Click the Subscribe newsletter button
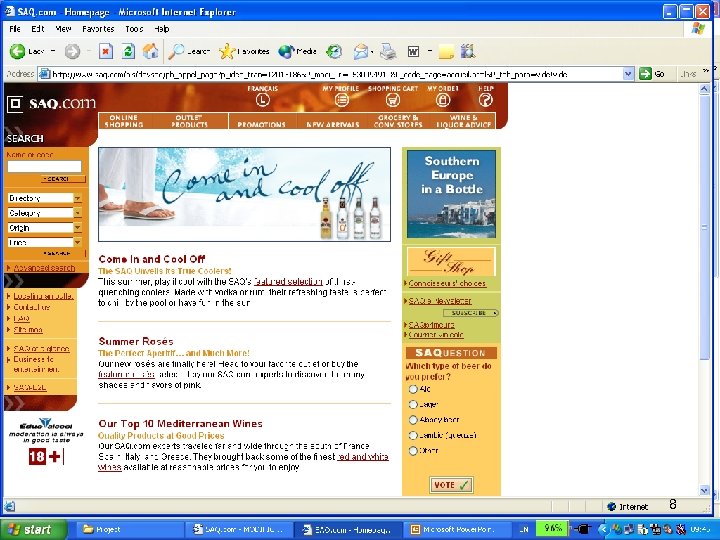720x540 pixels. 471,313
